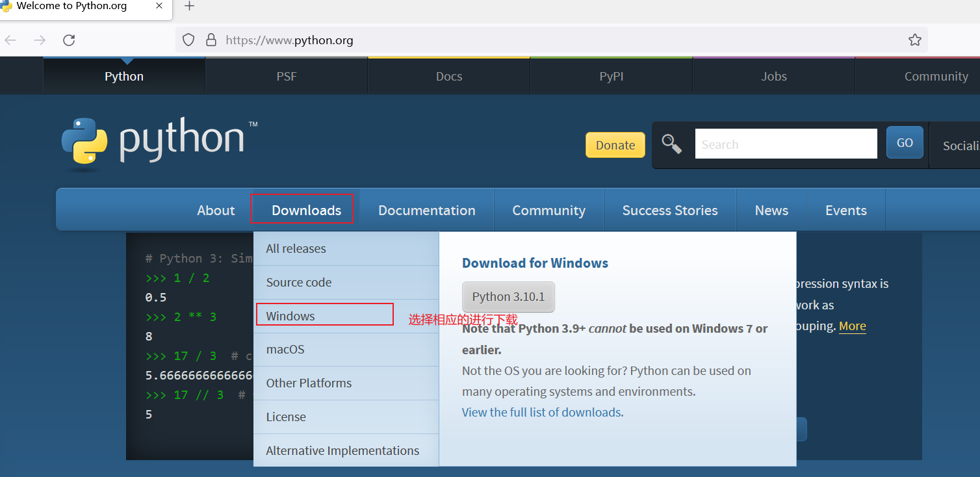Select Other Platforms in Downloads menu
The image size is (980, 477).
coord(346,383)
